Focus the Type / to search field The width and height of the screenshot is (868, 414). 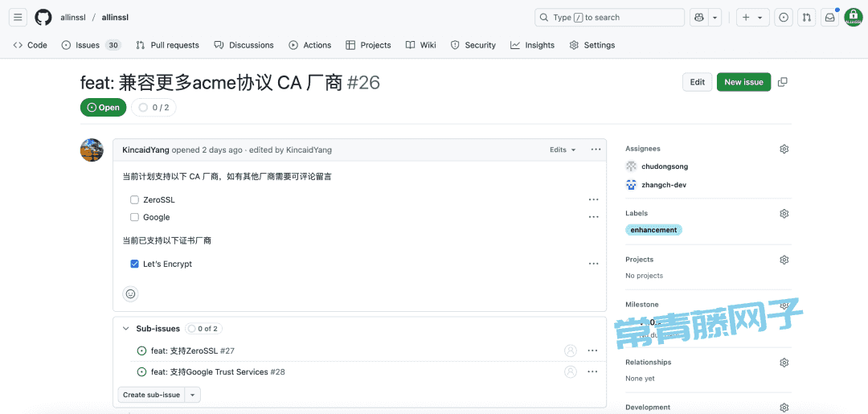point(609,17)
